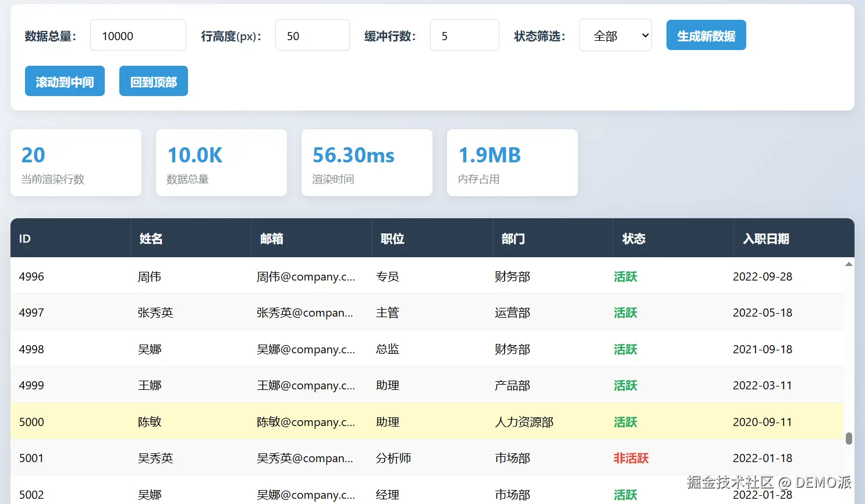Click the 1.9MB 内存占用 stat card

click(x=512, y=163)
